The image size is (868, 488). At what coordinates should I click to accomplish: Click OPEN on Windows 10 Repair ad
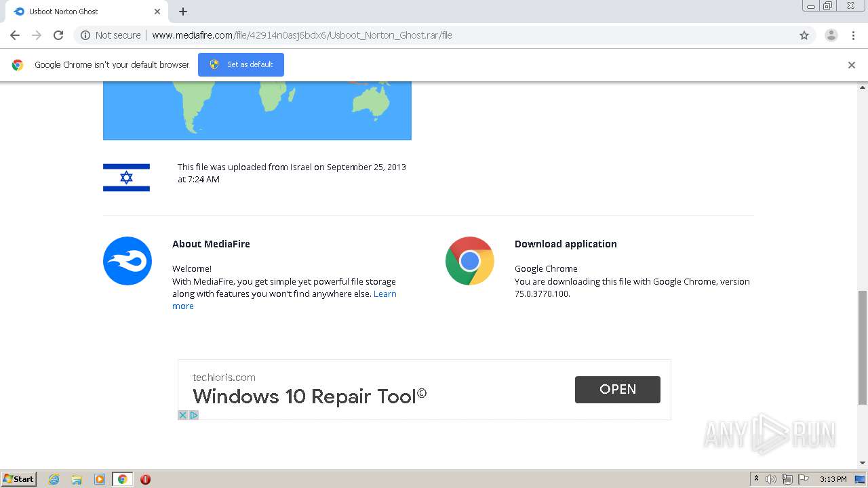tap(618, 390)
